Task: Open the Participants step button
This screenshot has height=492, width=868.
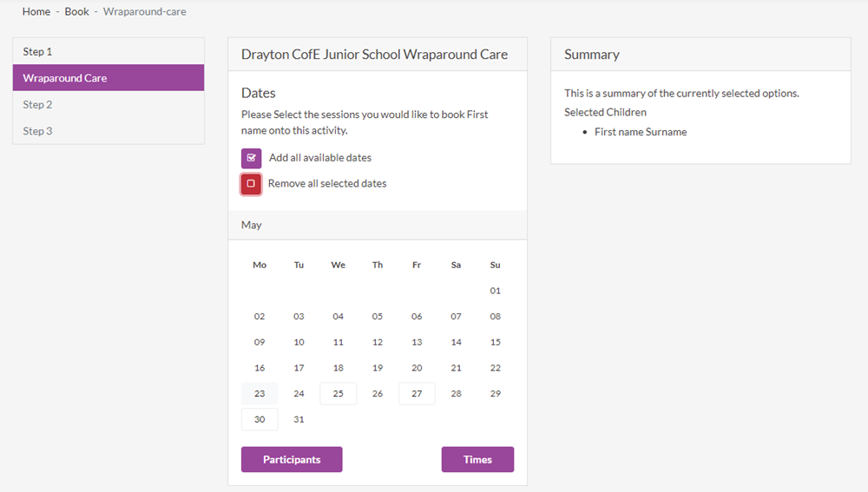Action: point(292,459)
